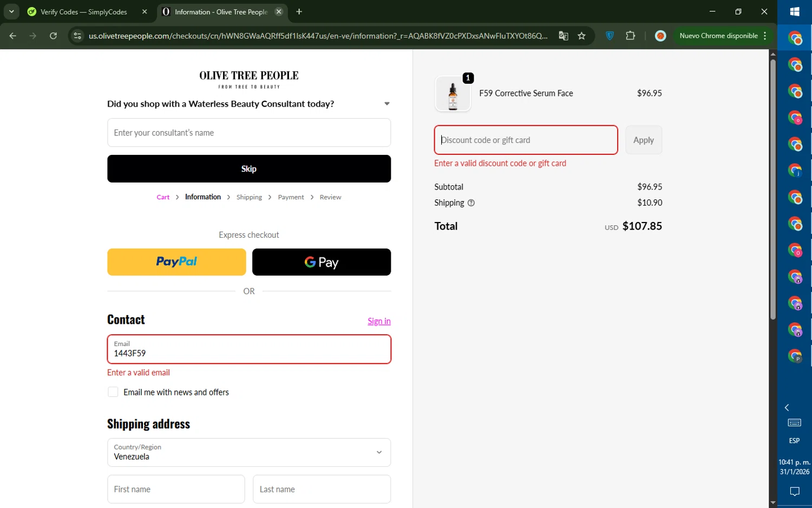Click the Express checkout label
This screenshot has height=508, width=812.
[x=249, y=235]
